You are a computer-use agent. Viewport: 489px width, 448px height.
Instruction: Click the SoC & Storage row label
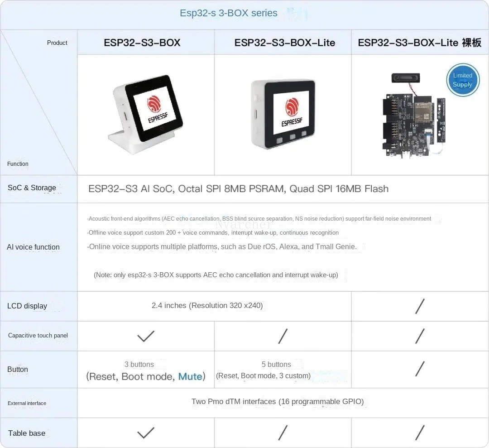[x=32, y=188]
